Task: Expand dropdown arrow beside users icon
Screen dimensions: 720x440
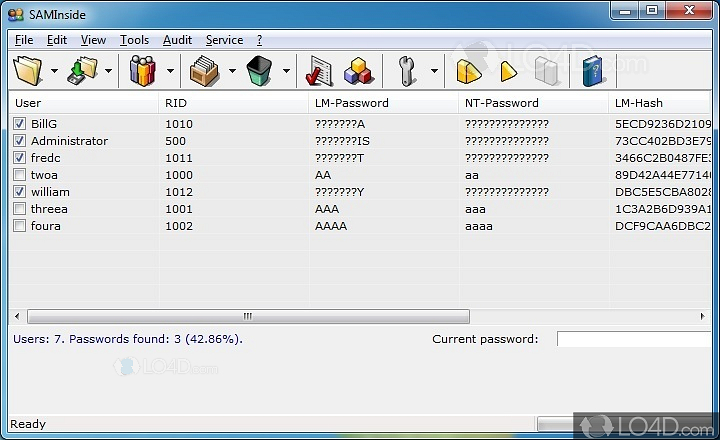Action: pos(169,71)
